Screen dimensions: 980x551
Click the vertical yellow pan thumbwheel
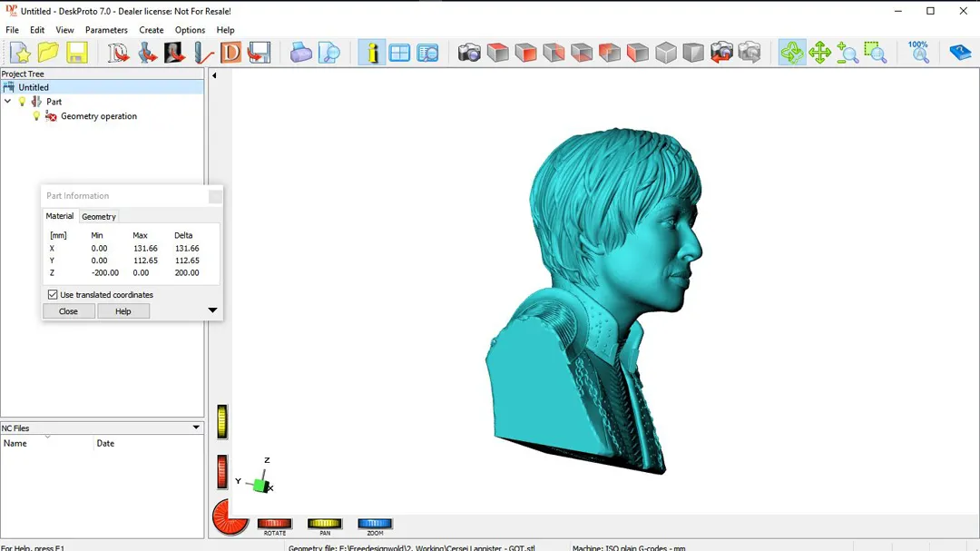tap(222, 421)
